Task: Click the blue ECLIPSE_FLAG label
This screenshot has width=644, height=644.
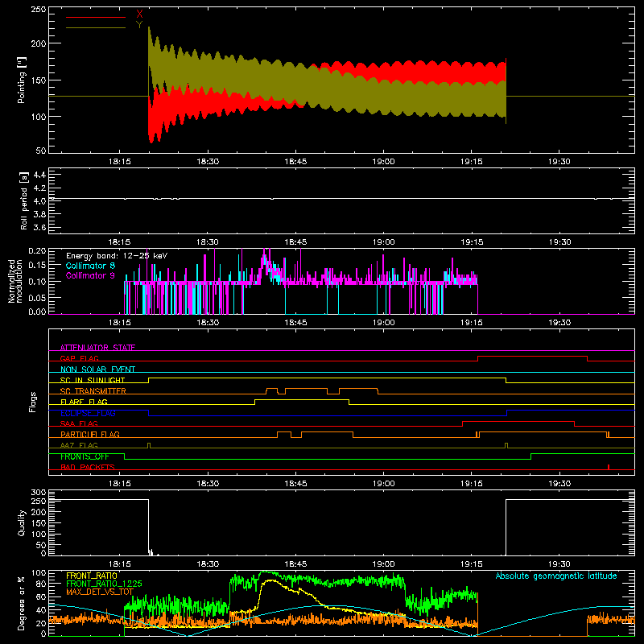Action: pyautogui.click(x=88, y=413)
